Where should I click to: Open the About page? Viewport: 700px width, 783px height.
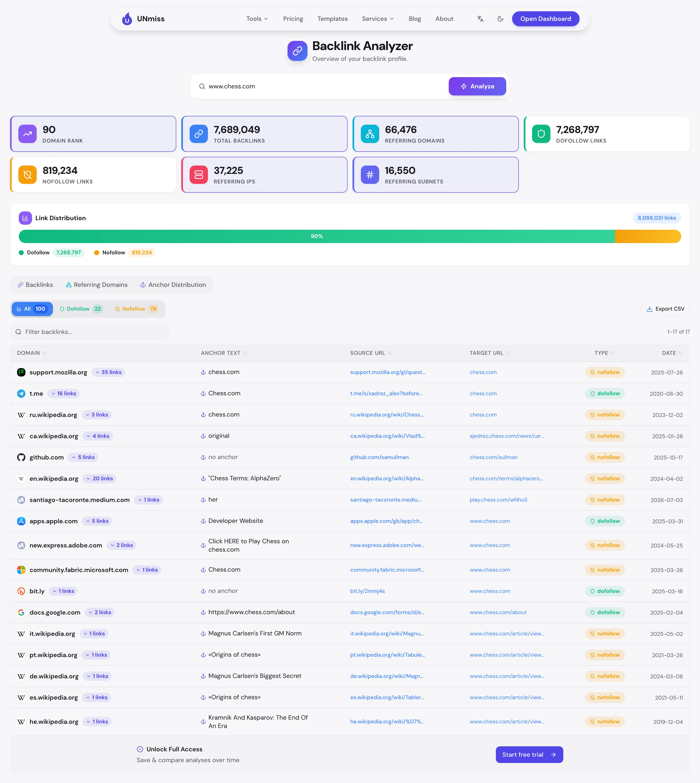point(444,19)
